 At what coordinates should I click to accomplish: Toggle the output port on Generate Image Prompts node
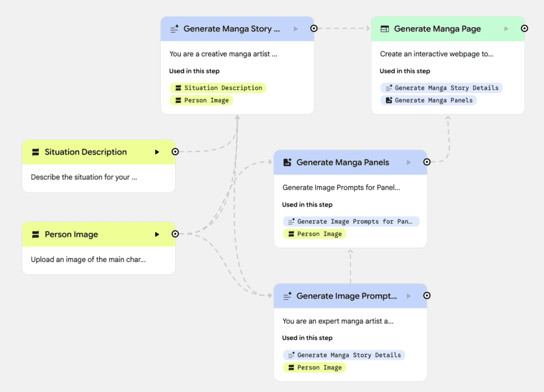(427, 296)
